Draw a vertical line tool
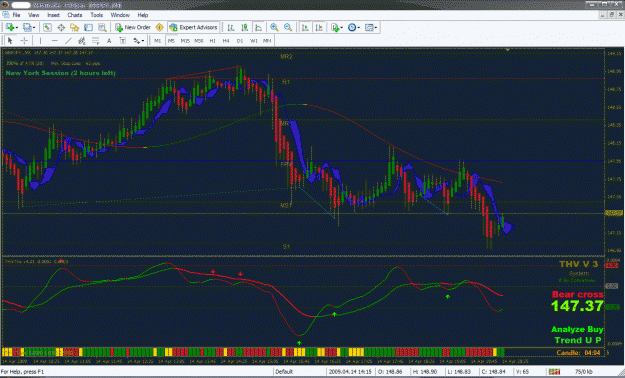This screenshot has height=378, width=625. pyautogui.click(x=40, y=41)
